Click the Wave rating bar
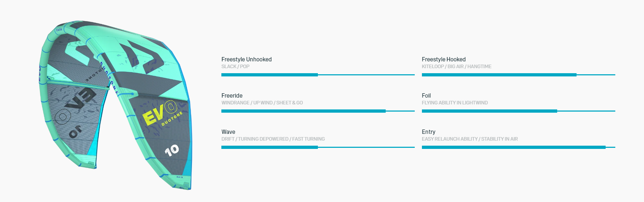 [x=318, y=147]
